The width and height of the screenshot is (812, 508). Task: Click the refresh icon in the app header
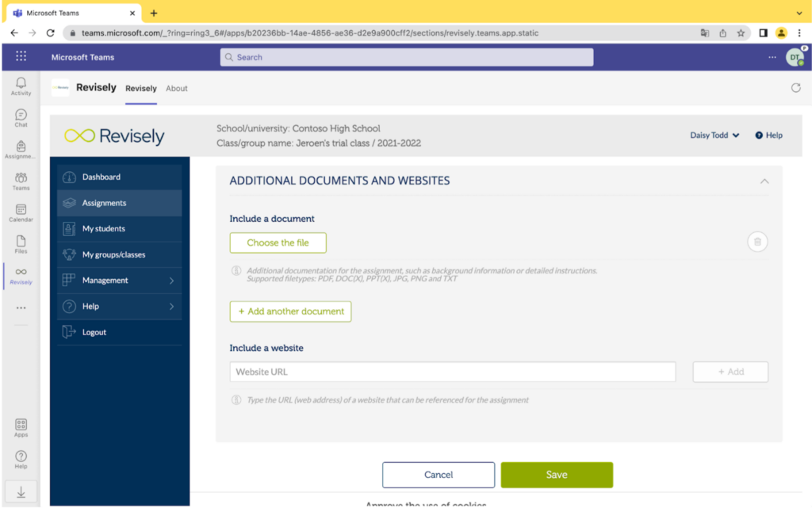click(796, 88)
